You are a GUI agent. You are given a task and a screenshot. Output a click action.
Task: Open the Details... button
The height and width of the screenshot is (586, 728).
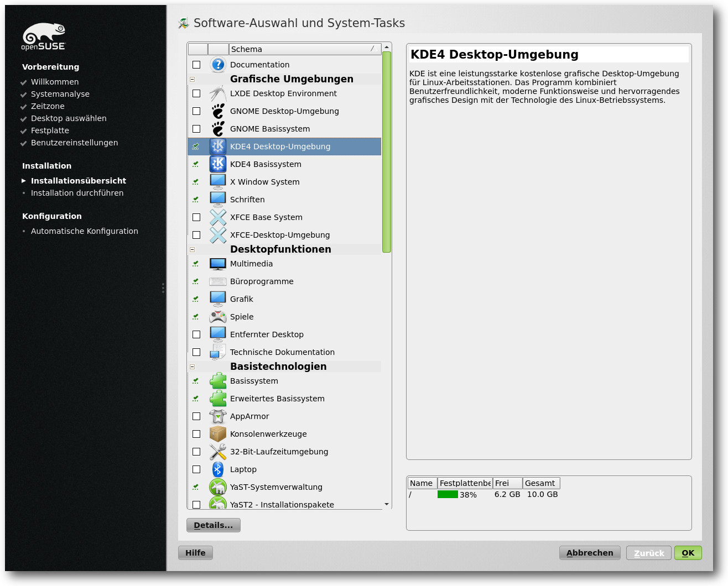[x=214, y=525]
